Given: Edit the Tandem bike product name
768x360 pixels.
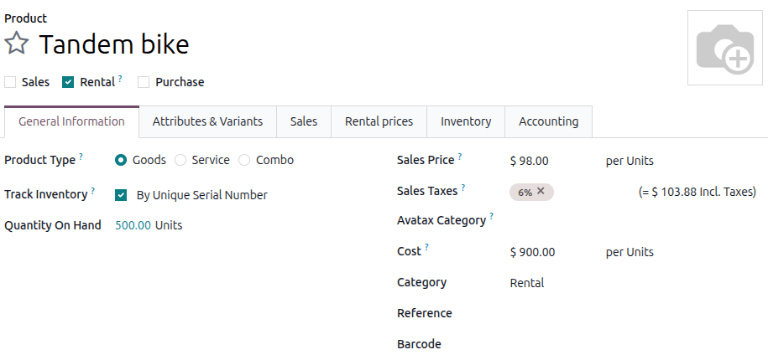Looking at the screenshot, I should 114,45.
